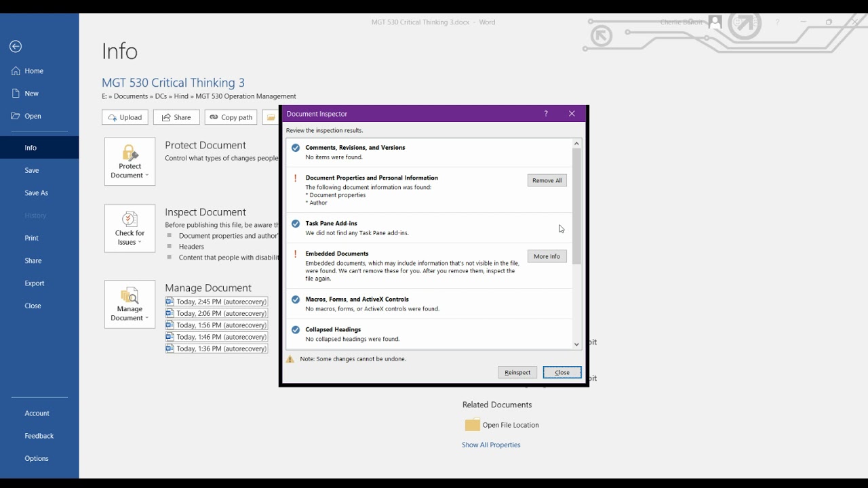Click the Check for Issues icon

pyautogui.click(x=130, y=219)
